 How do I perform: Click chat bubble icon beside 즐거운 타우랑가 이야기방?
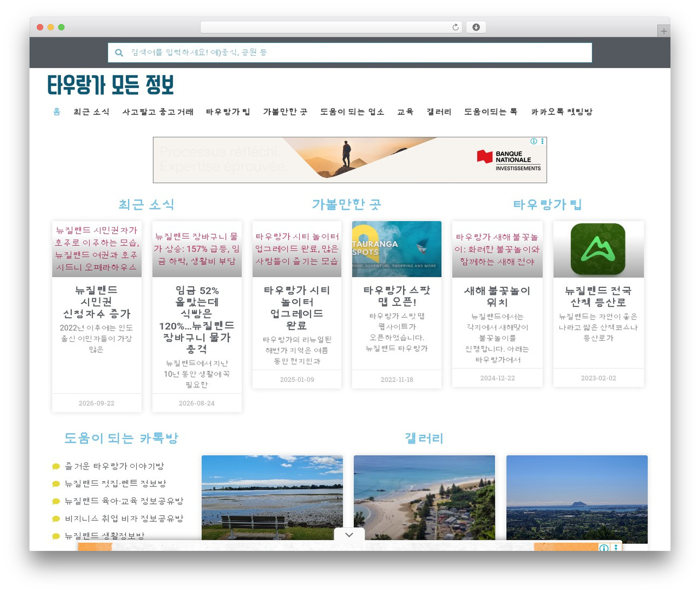click(x=56, y=467)
